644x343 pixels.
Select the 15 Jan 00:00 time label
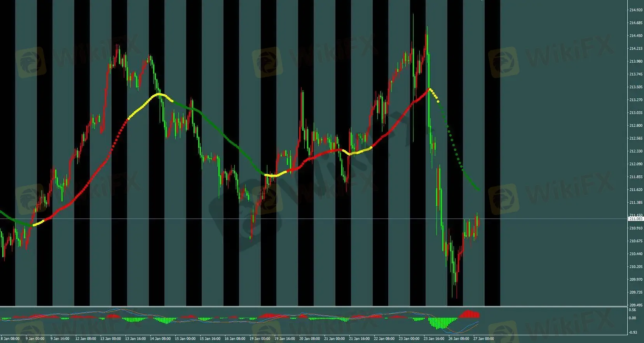point(185,339)
